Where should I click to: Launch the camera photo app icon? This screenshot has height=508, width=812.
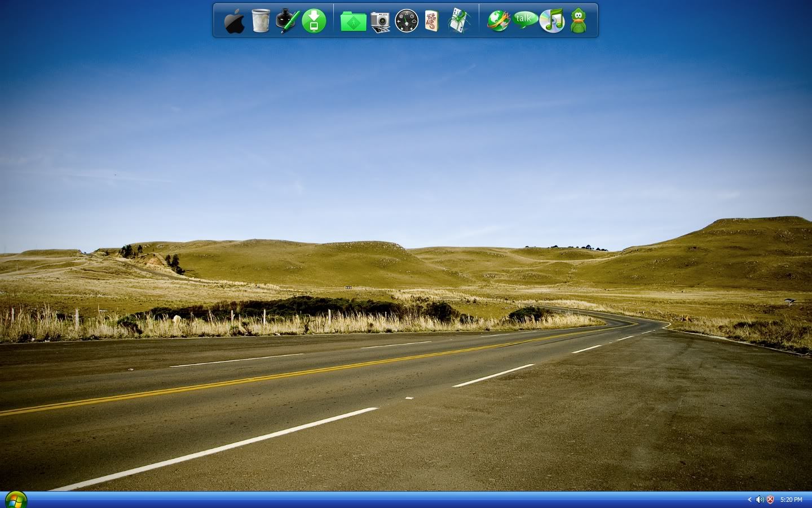tap(381, 21)
